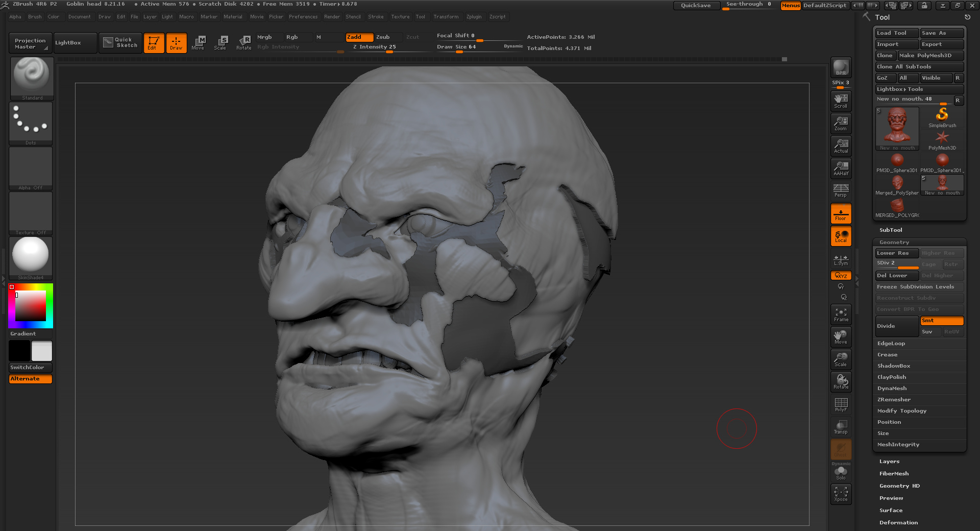Select the top-shelf Rotate tool
Viewport: 980px width, 531px height.
coord(244,43)
